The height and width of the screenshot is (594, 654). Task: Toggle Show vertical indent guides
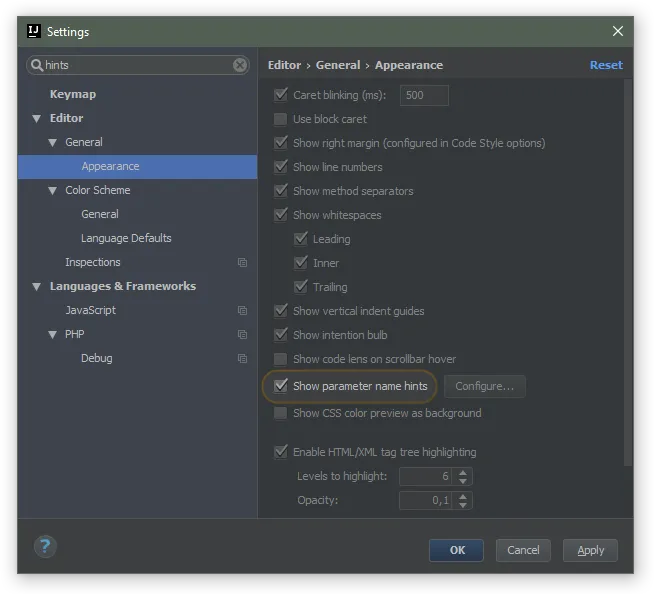281,311
